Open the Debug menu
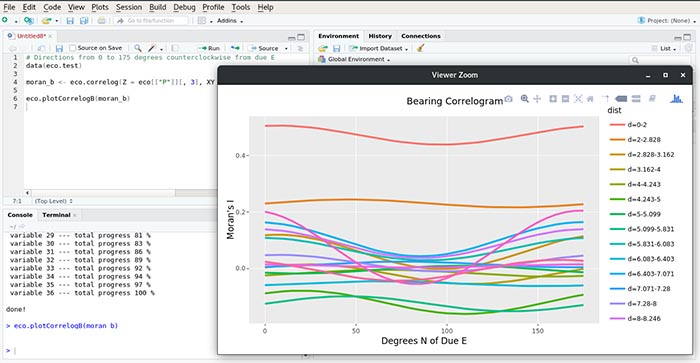The height and width of the screenshot is (363, 700). pyautogui.click(x=184, y=7)
